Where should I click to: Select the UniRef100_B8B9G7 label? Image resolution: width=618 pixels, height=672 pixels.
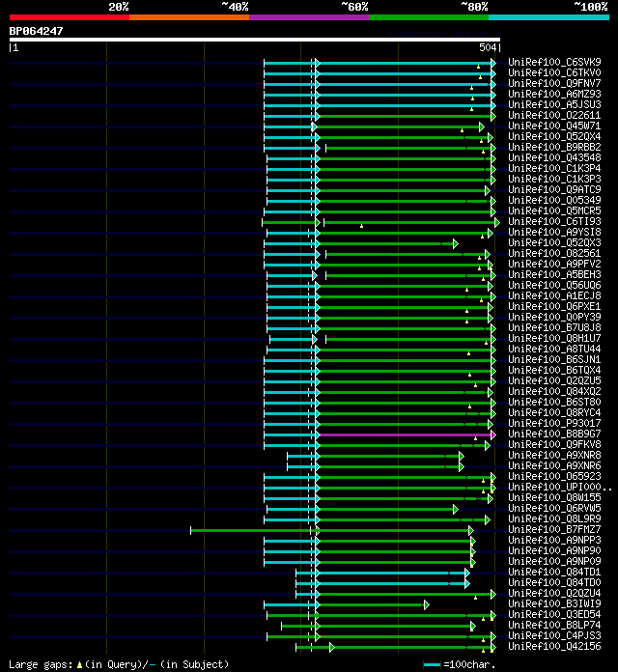[554, 434]
